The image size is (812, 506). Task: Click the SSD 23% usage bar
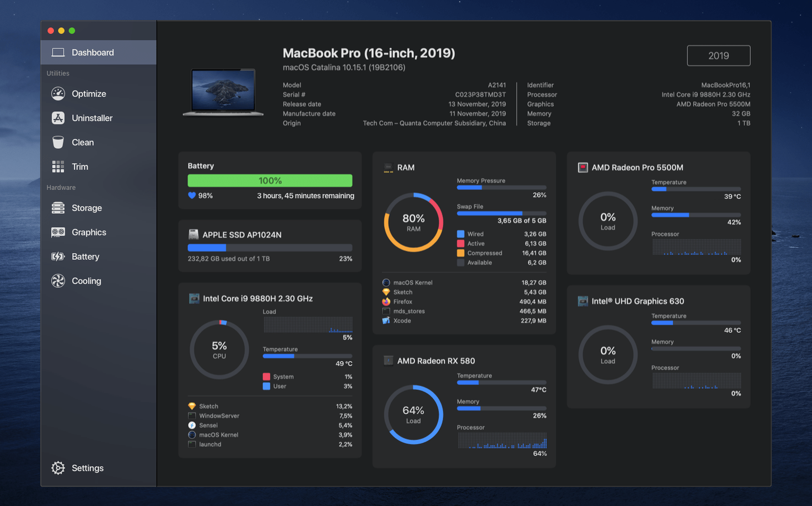click(x=270, y=248)
